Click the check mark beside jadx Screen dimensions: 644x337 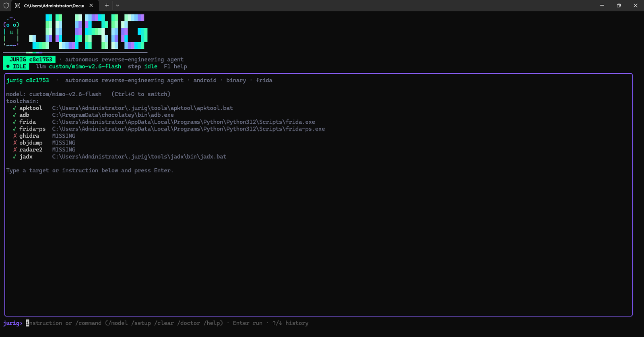tap(14, 157)
